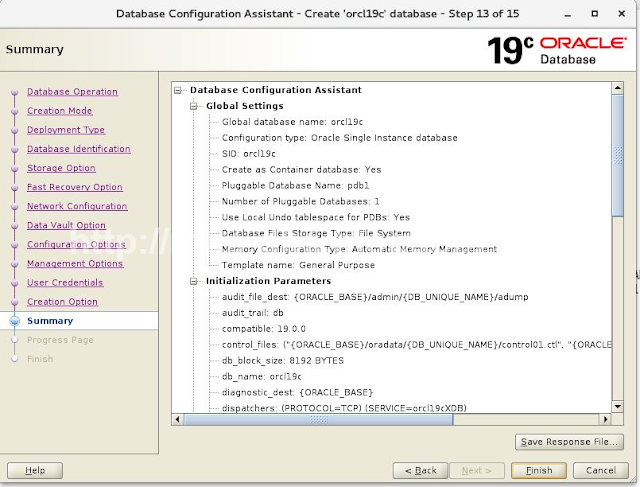The image size is (640, 487).
Task: Close the Database Configuration Assistant window
Action: point(622,13)
